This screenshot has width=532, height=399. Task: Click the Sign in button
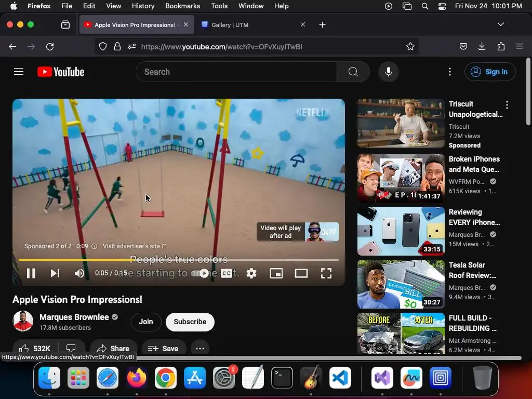490,72
